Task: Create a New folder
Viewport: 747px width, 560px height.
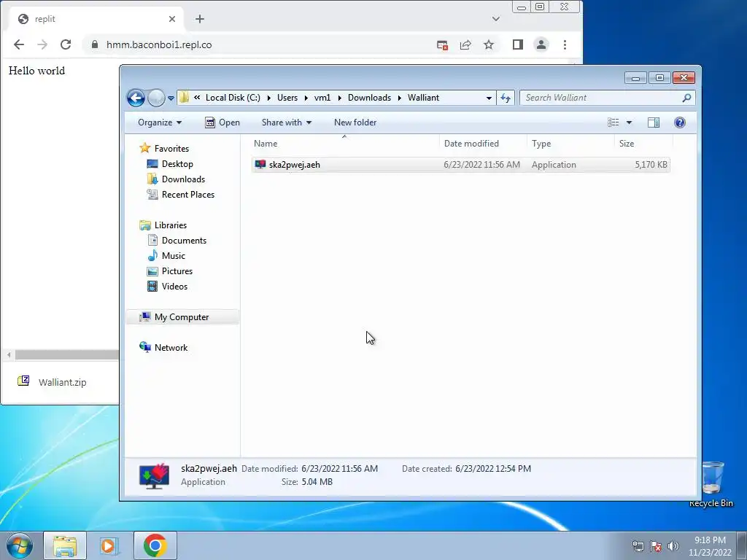Action: coord(355,122)
